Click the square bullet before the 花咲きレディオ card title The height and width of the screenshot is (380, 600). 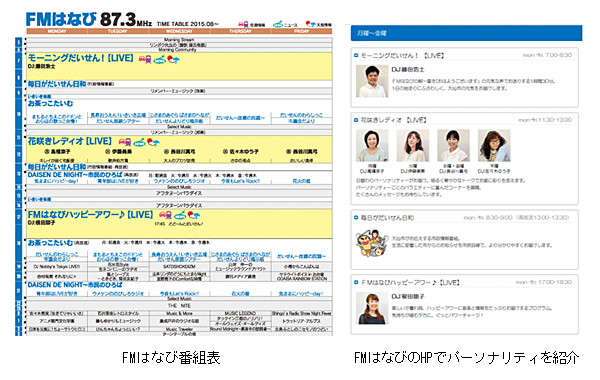tap(356, 120)
